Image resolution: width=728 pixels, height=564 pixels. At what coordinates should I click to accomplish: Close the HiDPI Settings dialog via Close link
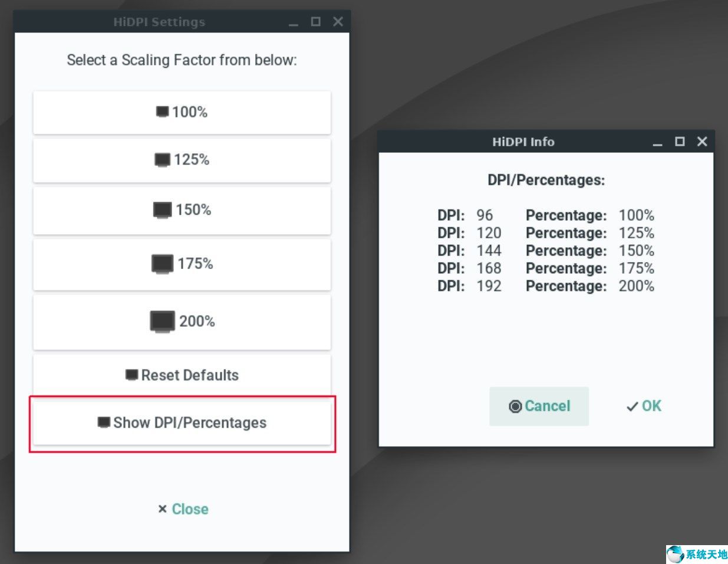click(183, 509)
